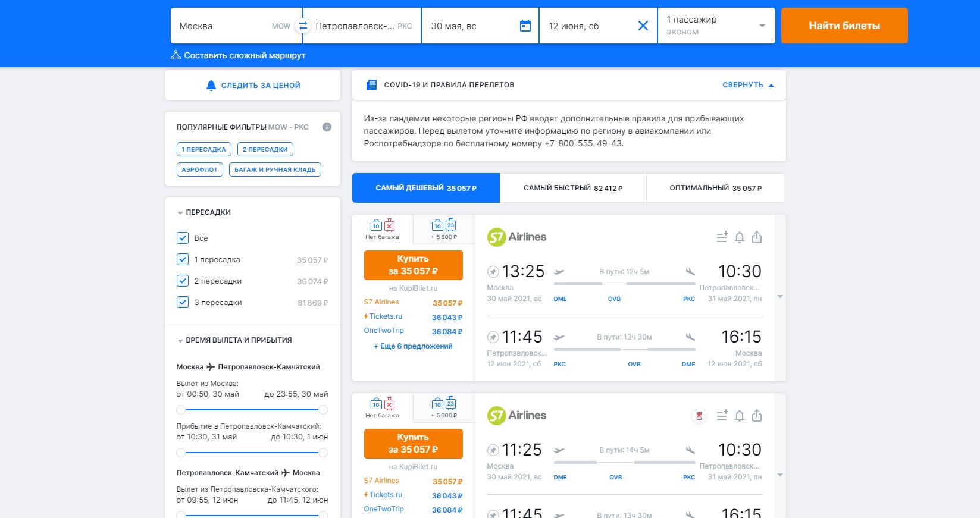The image size is (980, 518).
Task: Click the right handle of Вылет из Москва slider
Action: click(x=323, y=410)
